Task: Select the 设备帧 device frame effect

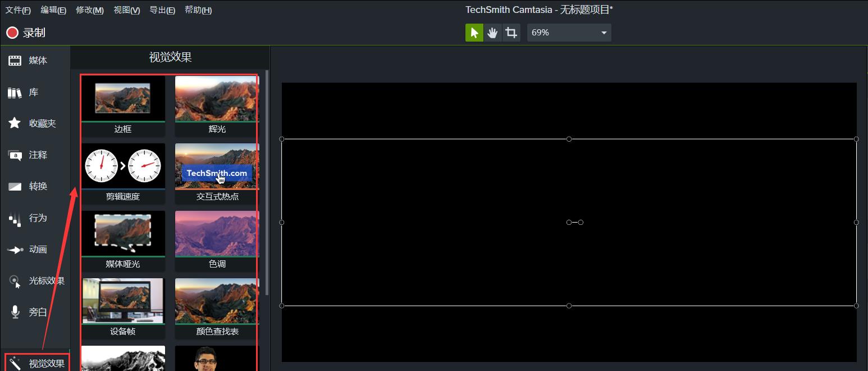Action: point(123,309)
